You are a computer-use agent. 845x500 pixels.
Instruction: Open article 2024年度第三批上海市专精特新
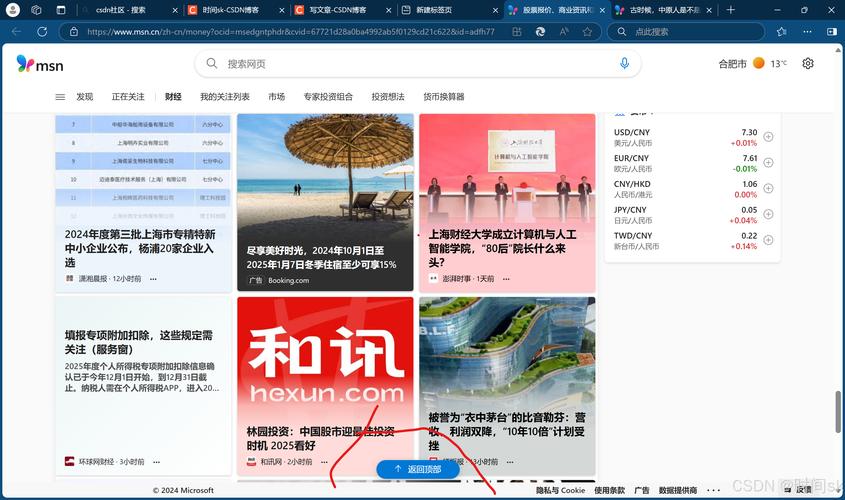point(140,248)
